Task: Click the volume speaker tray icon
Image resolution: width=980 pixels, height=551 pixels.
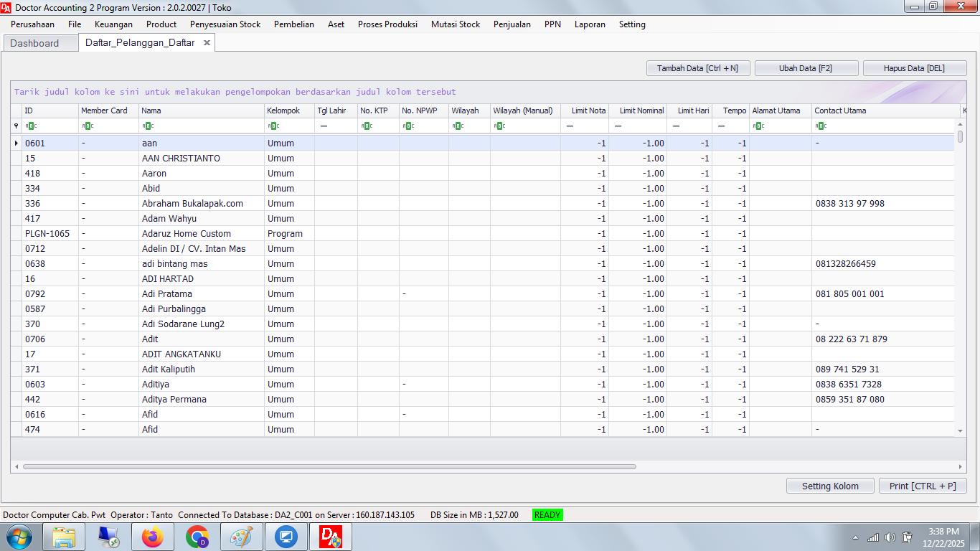Action: 890,537
